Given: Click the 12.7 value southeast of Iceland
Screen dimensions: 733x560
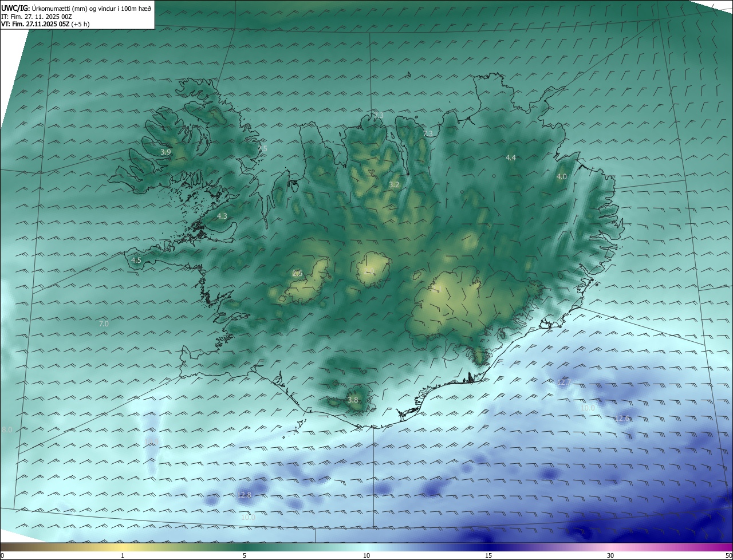Looking at the screenshot, I should (564, 382).
